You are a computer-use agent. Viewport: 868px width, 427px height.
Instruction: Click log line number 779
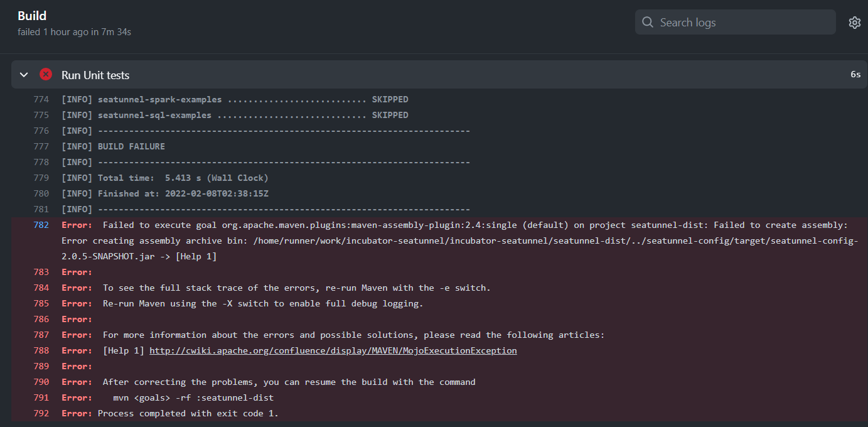point(41,178)
